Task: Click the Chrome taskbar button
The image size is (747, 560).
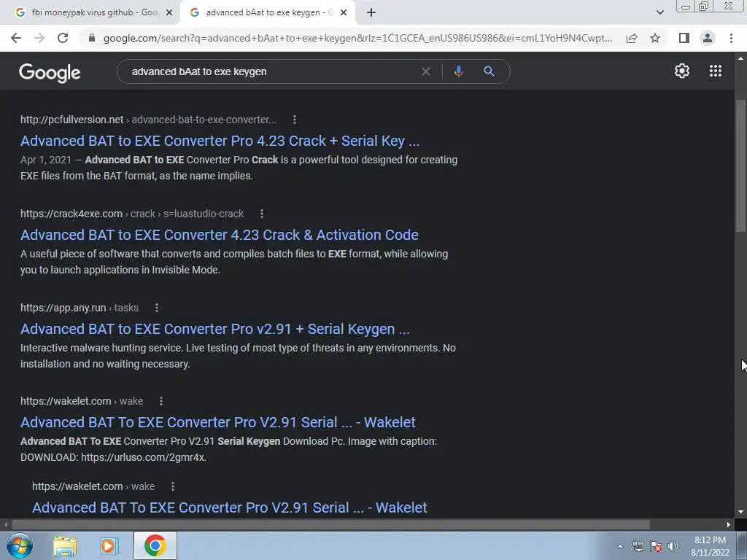Action: click(155, 545)
